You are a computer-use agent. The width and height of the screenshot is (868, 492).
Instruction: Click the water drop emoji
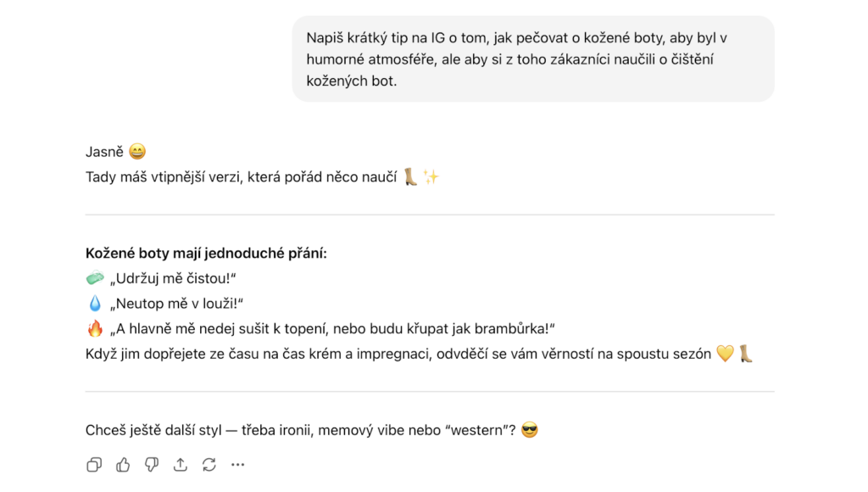pyautogui.click(x=95, y=304)
